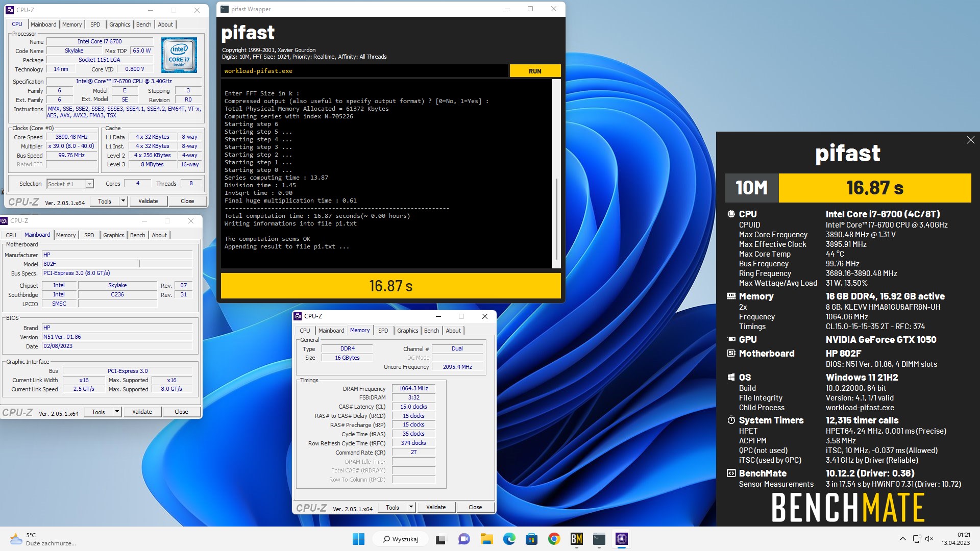Open the weather widget in the taskbar

(x=43, y=539)
